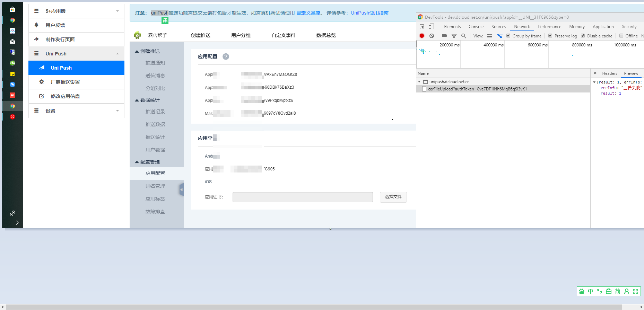The image size is (644, 310).
Task: Activate the inspect element picker
Action: pyautogui.click(x=422, y=26)
